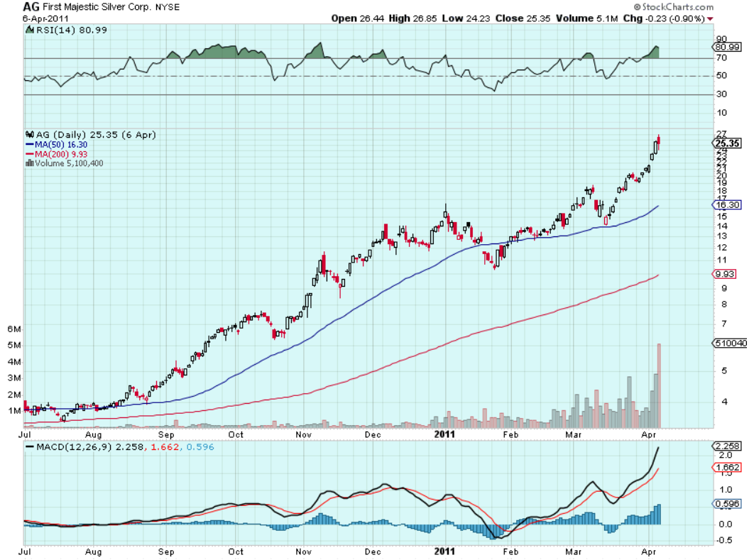
Task: Click the RSI(14) 80.99 label
Action: (x=72, y=31)
